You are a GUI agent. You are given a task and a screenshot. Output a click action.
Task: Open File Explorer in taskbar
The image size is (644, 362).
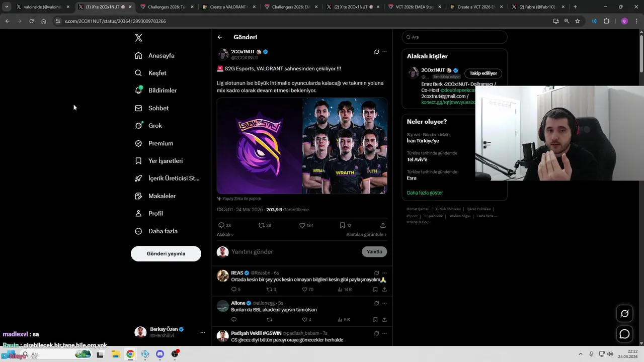pyautogui.click(x=115, y=354)
